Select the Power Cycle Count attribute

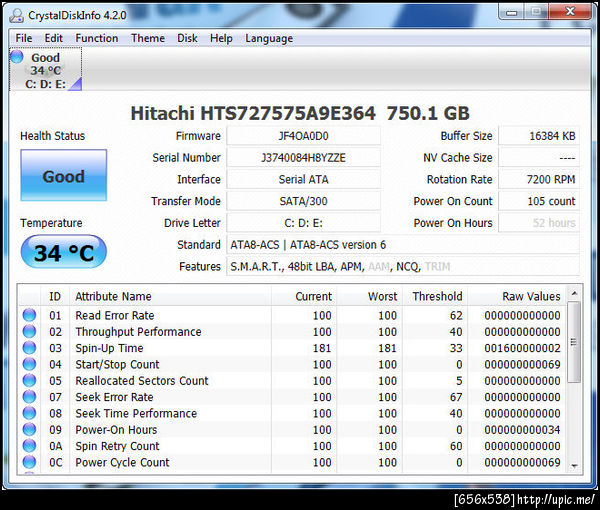pyautogui.click(x=122, y=463)
